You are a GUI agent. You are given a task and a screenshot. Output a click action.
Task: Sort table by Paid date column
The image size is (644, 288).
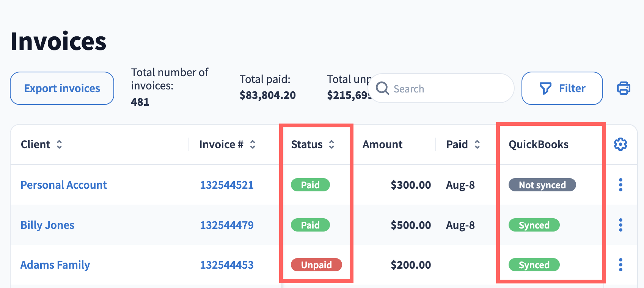pos(477,144)
